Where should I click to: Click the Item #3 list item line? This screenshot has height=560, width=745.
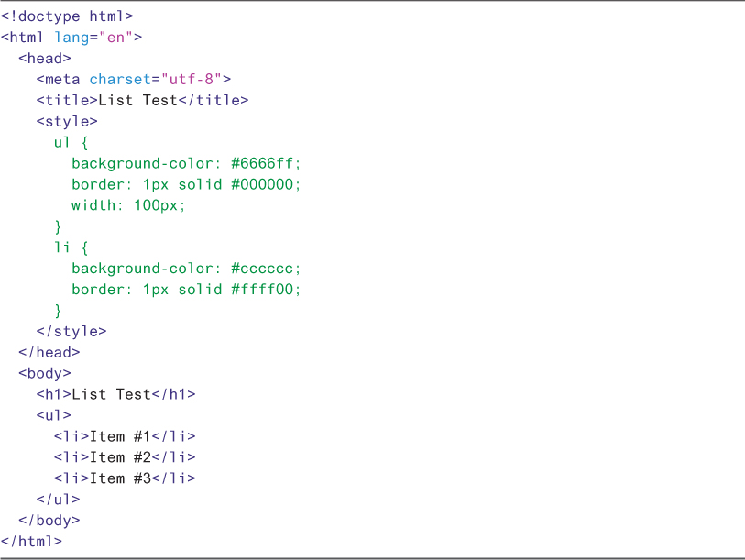125,478
